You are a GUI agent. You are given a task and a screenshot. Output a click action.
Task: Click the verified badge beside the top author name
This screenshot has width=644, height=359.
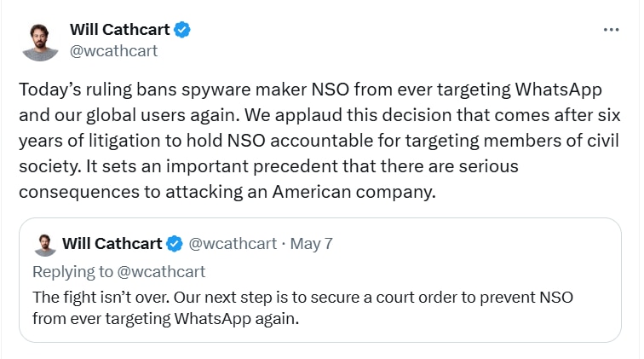coord(182,30)
